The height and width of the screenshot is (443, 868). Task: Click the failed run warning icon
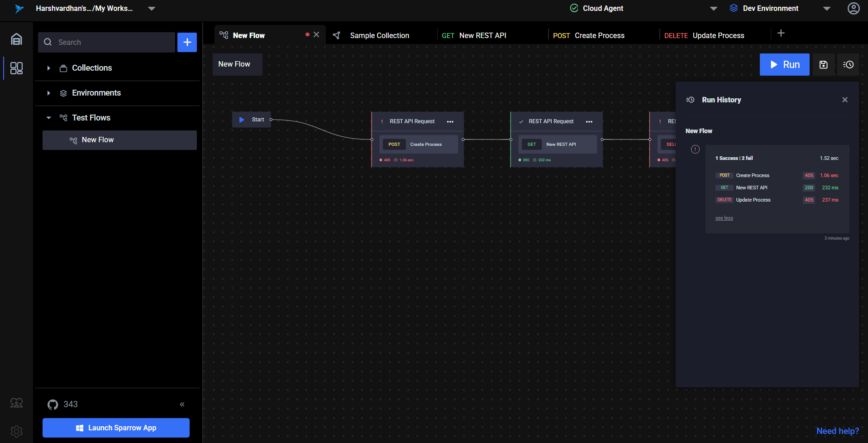pos(696,149)
